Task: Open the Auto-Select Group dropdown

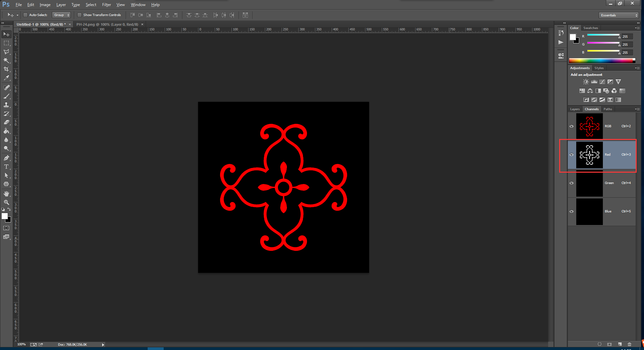Action: [x=61, y=15]
